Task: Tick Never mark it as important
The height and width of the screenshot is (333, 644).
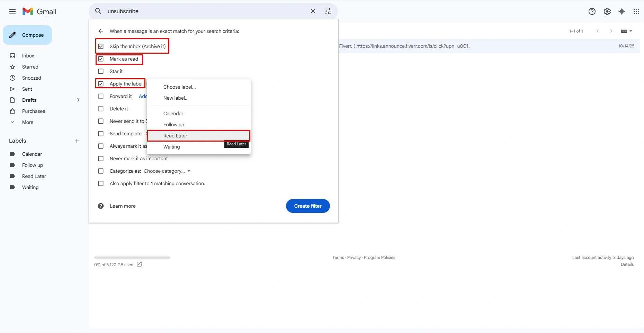Action: point(101,159)
